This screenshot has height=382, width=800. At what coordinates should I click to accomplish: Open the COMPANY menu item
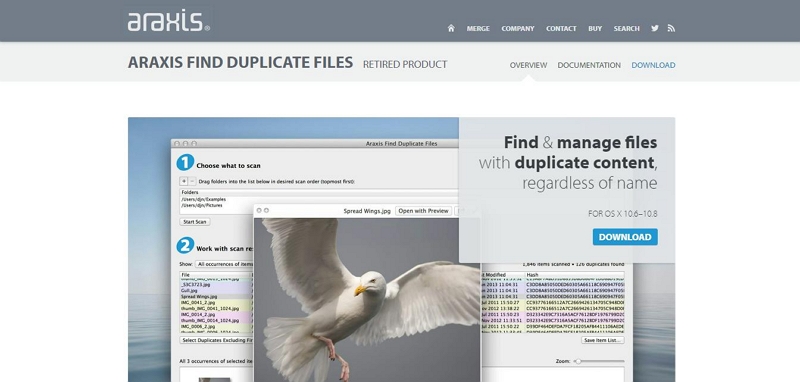[518, 29]
